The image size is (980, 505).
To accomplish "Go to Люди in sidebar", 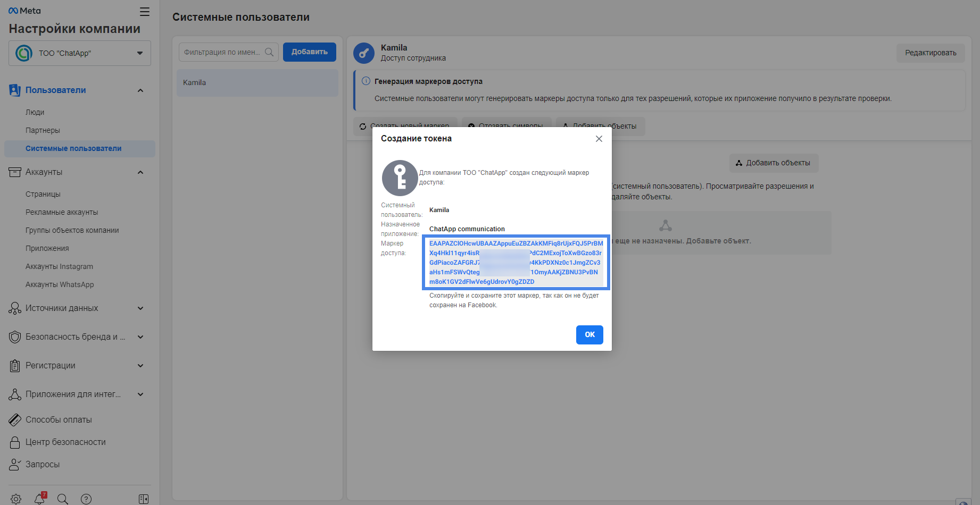I will click(35, 112).
